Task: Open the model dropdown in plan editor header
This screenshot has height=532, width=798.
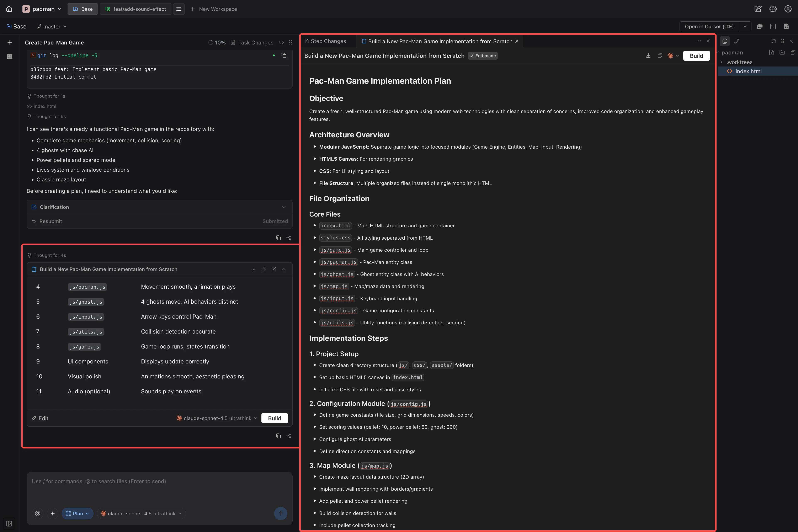Action: tap(673, 56)
